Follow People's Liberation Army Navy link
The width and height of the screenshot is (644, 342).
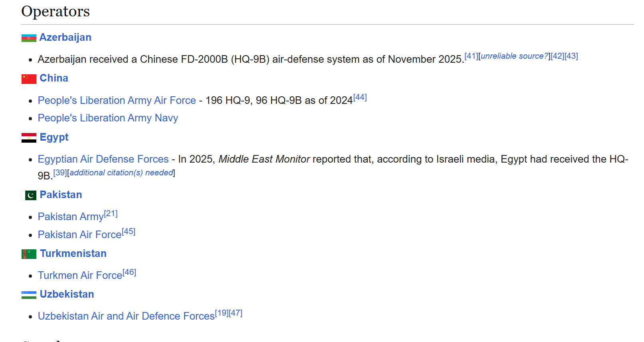point(108,118)
